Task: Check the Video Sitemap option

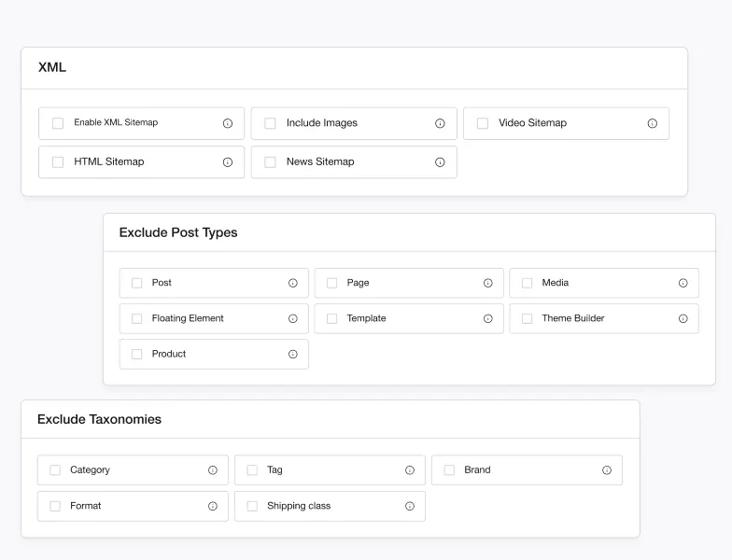Action: pyautogui.click(x=482, y=123)
